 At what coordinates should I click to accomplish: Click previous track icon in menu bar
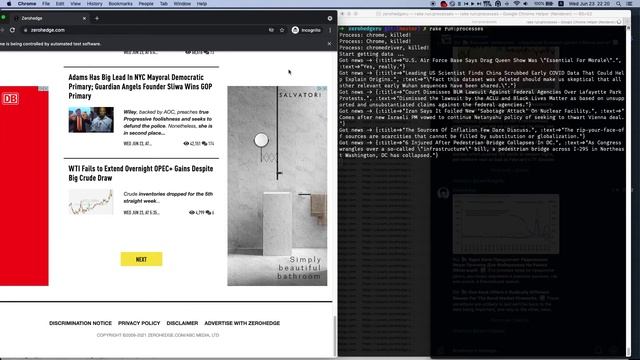(x=466, y=4)
